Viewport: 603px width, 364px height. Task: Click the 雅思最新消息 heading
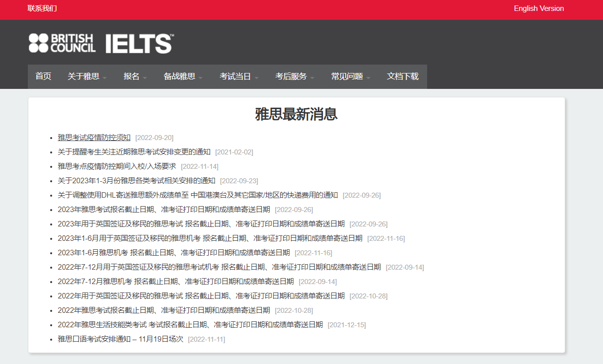coord(297,114)
